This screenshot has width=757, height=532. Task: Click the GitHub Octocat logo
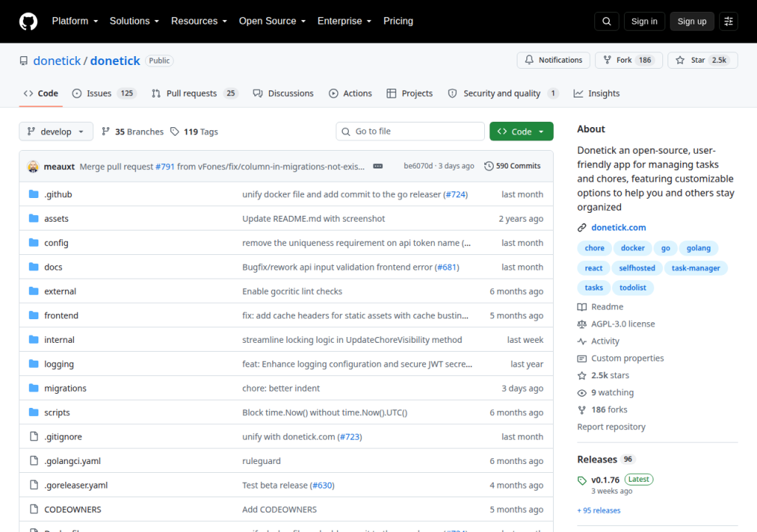coord(28,21)
